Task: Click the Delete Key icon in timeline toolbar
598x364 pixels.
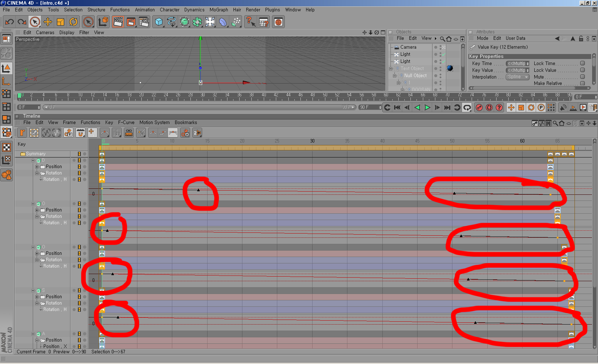Action: pos(185,133)
